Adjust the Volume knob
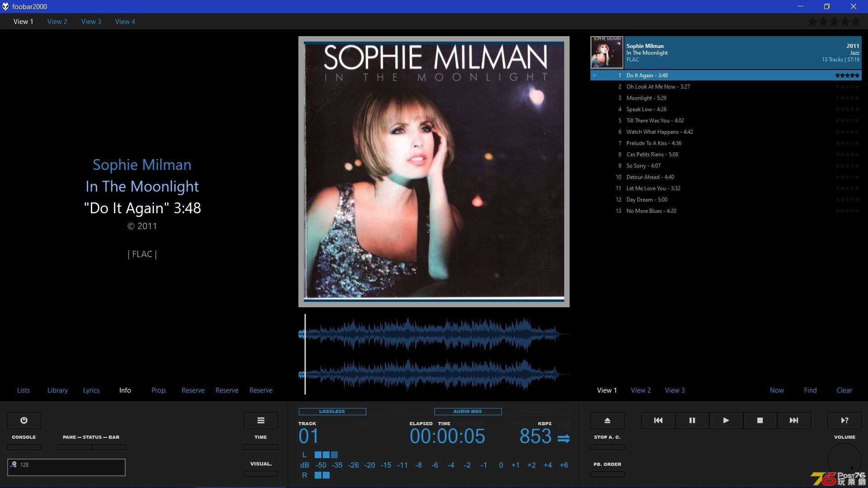The image size is (868, 488). click(844, 460)
